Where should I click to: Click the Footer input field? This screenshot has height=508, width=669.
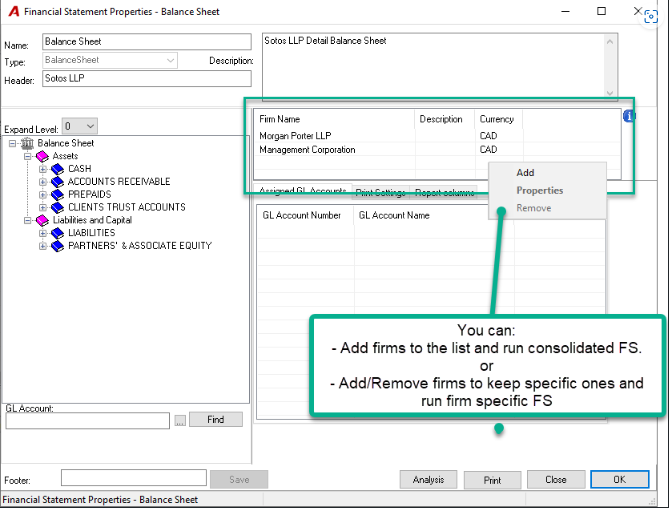click(x=134, y=478)
